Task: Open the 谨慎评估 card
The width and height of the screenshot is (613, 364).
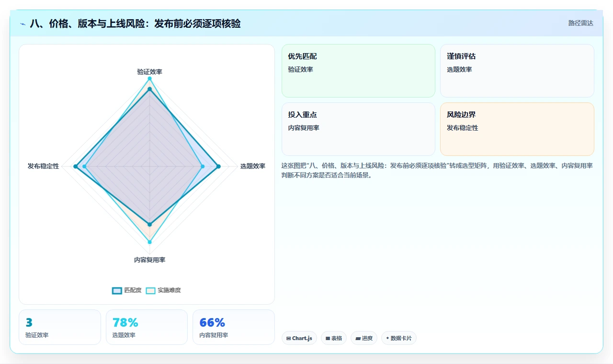Action: click(517, 71)
